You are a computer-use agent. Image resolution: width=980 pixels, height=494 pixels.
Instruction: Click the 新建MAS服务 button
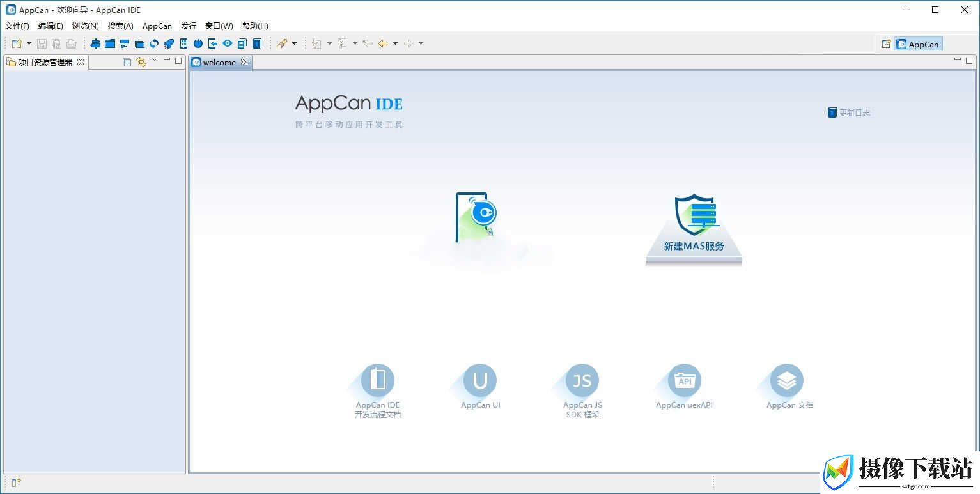(x=694, y=229)
